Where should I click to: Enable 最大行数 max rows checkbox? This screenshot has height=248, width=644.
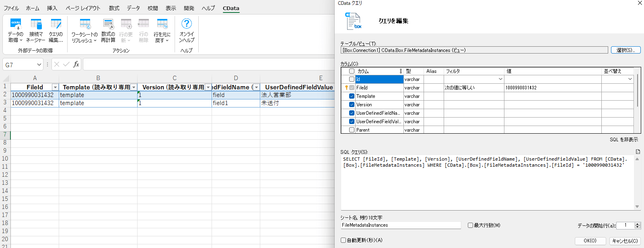[x=470, y=225]
